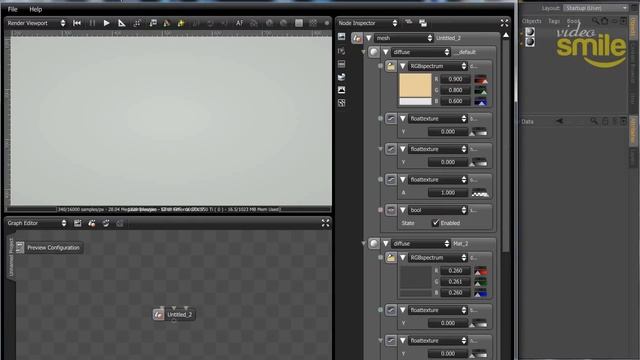This screenshot has width=640, height=360.
Task: Click the mountain image icon in Node Inspector sidebar
Action: [x=342, y=90]
